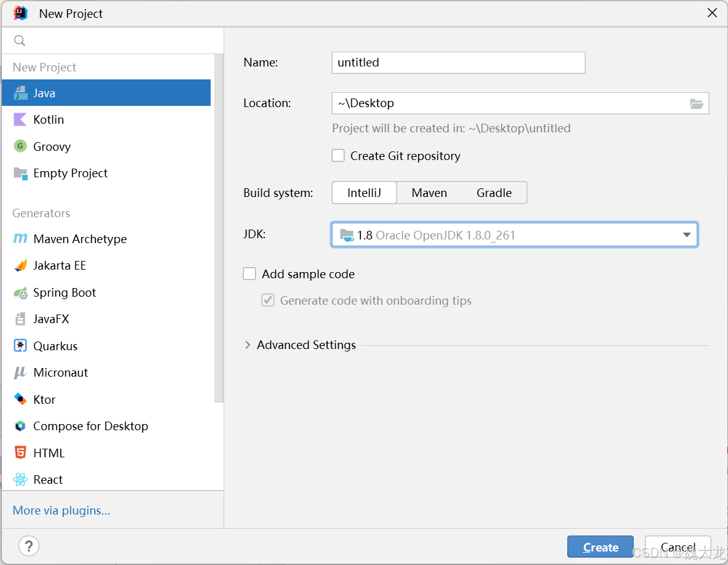
Task: Browse for location via folder icon
Action: pyautogui.click(x=696, y=104)
